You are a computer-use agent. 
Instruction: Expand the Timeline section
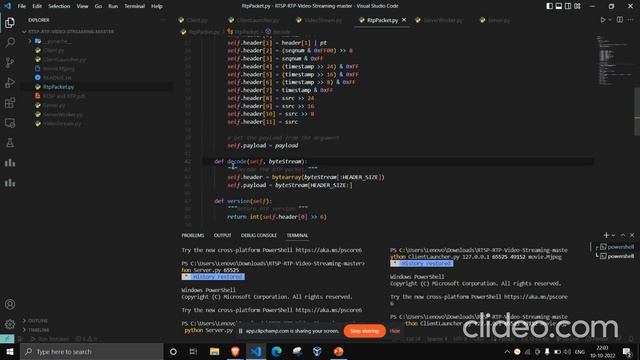(36, 330)
